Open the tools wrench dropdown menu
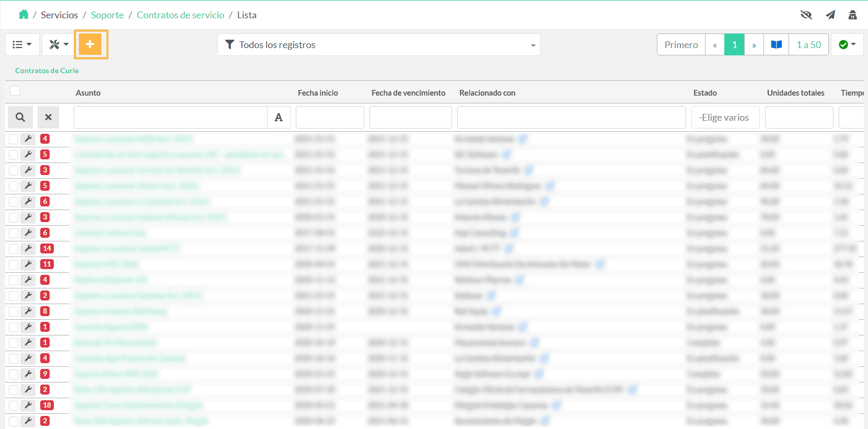868x429 pixels. pyautogui.click(x=59, y=44)
